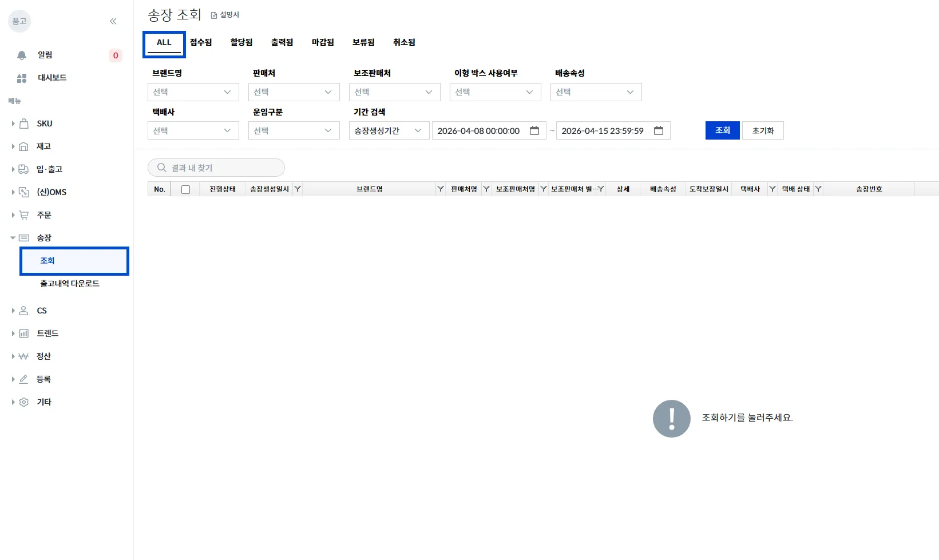Switch to the 마감됨 tab
The image size is (939, 560).
(323, 42)
